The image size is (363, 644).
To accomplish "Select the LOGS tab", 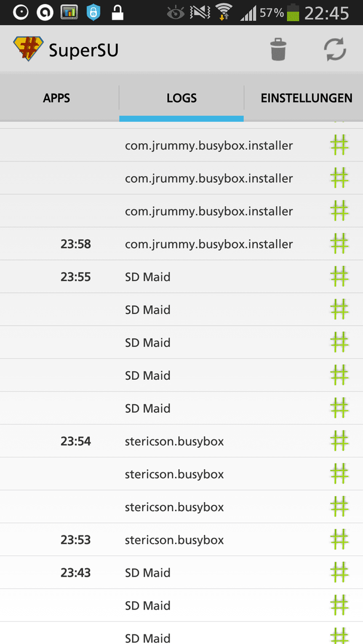I will pyautogui.click(x=181, y=98).
